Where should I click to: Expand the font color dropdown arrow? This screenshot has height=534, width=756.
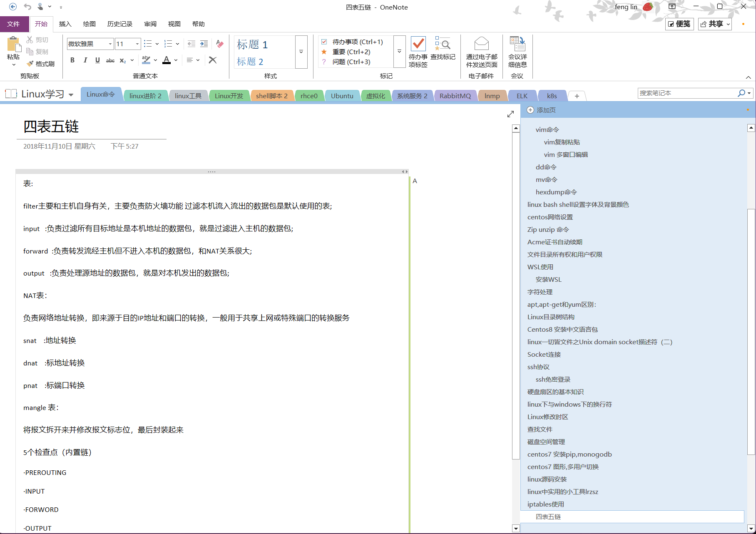pos(174,60)
